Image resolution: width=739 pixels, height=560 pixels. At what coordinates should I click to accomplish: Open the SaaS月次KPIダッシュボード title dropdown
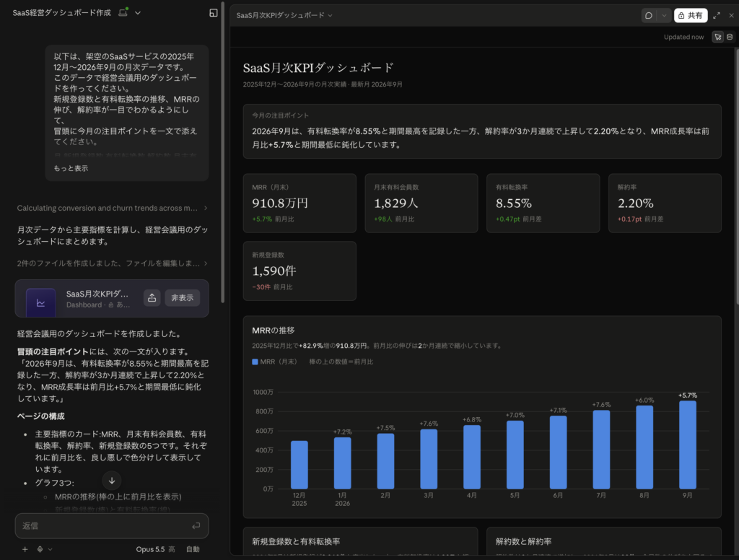[284, 16]
